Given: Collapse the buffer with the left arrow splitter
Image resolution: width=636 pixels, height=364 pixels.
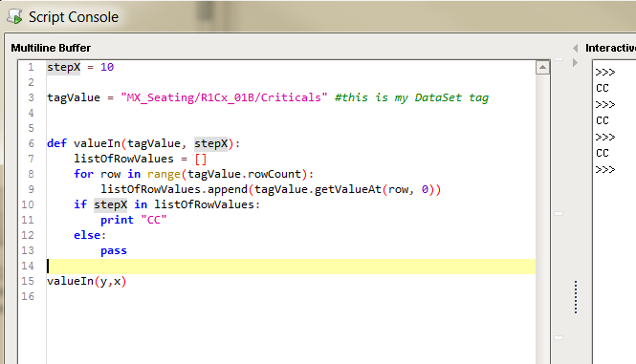Looking at the screenshot, I should point(575,48).
